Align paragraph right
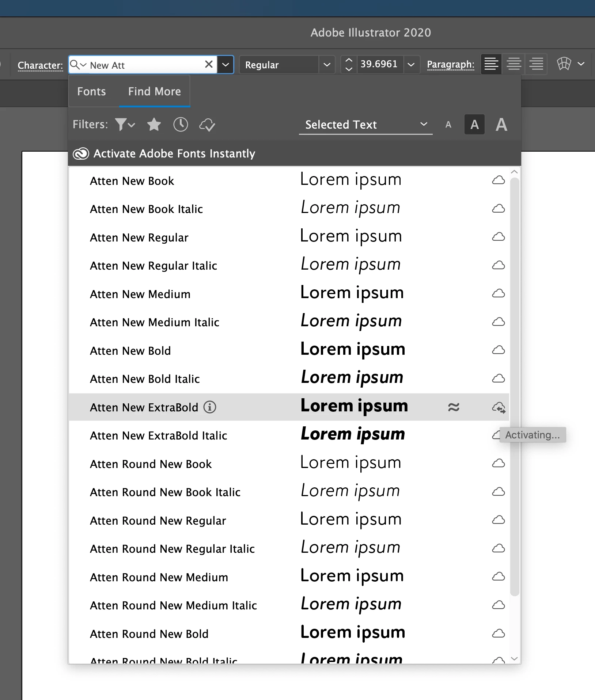595x700 pixels. (x=536, y=64)
